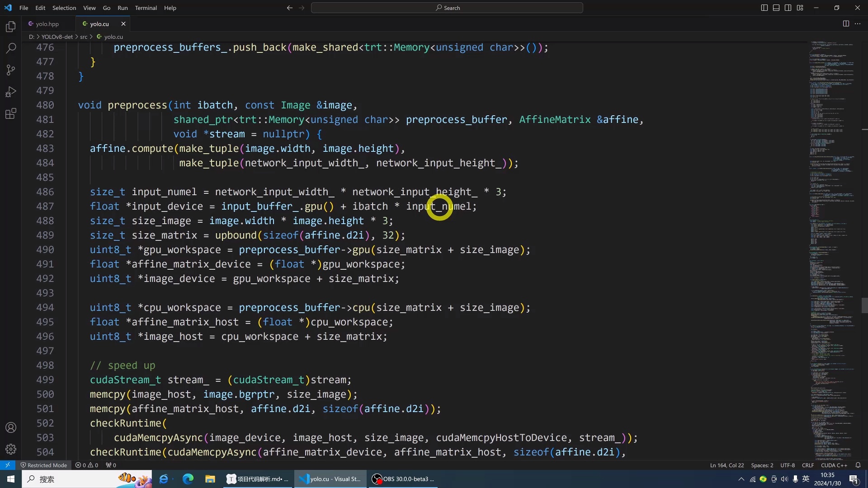Open the Terminal menu
The height and width of the screenshot is (488, 868).
(x=146, y=8)
